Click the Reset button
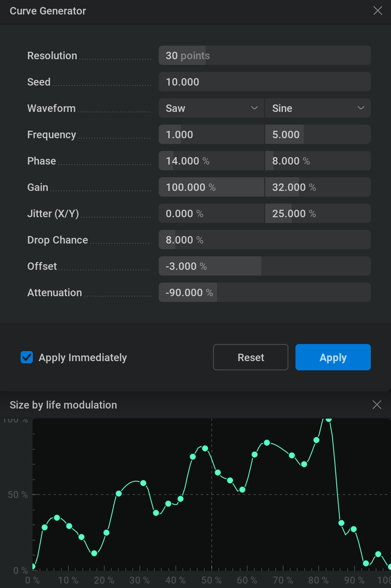Viewport: 391px width, 588px height. 251,357
